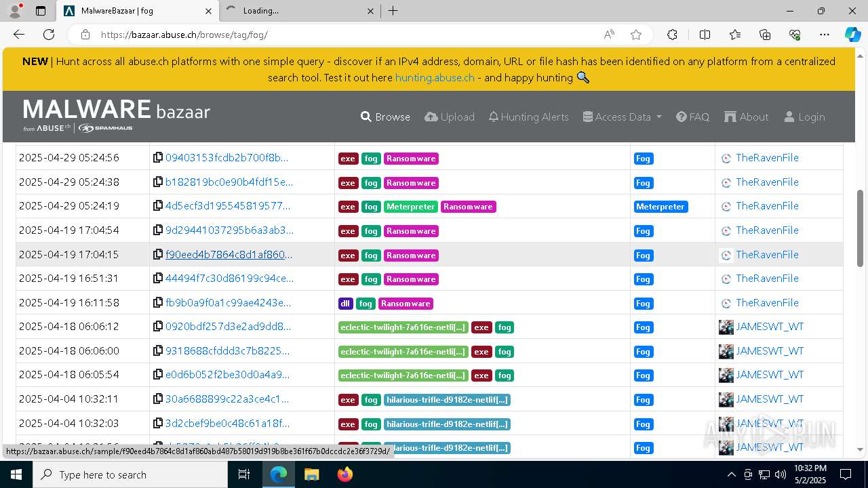Open File Explorer from taskbar
The image size is (868, 488).
click(311, 474)
